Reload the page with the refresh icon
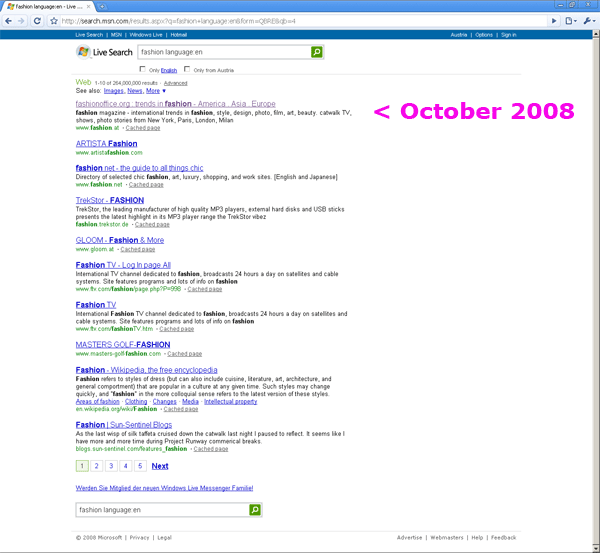This screenshot has width=600, height=553. click(37, 21)
